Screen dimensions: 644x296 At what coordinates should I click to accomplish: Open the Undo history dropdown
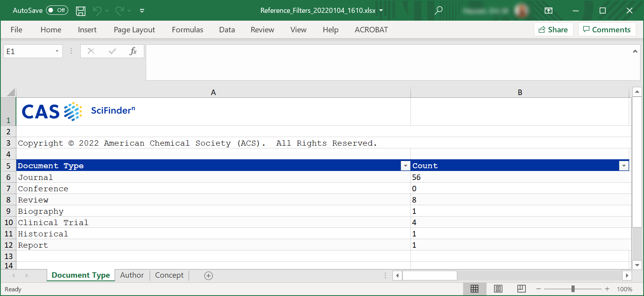click(x=107, y=11)
